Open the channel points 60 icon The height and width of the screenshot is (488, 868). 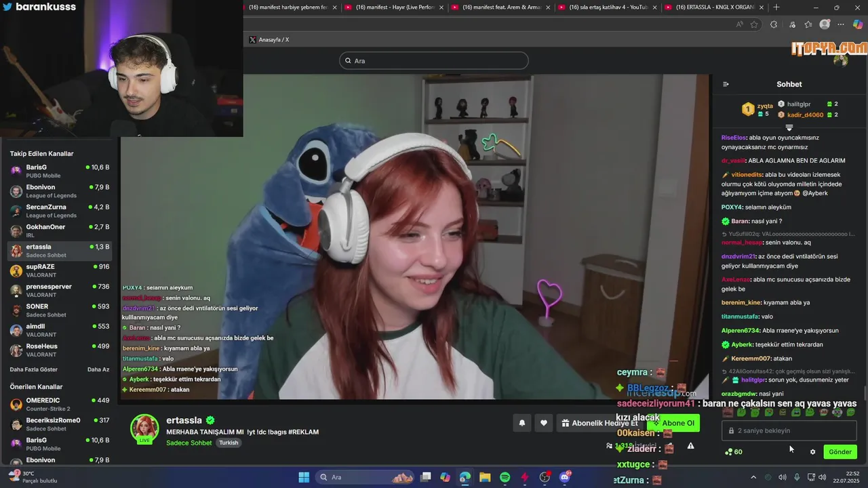point(733,452)
